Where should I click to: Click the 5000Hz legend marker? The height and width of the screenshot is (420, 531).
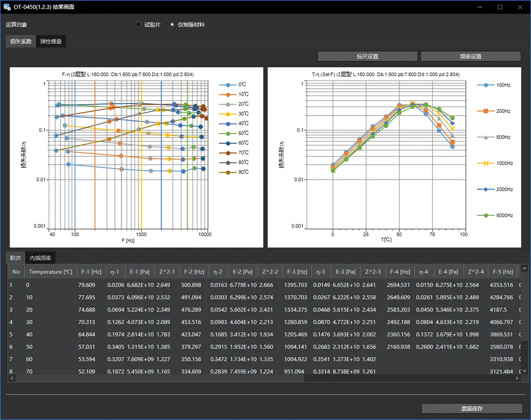coord(486,215)
